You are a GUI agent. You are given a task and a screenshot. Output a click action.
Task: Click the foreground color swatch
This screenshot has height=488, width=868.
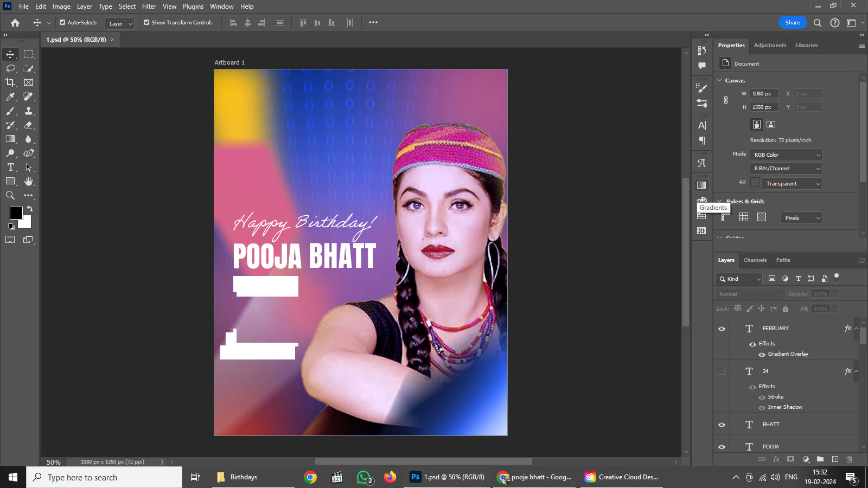(x=16, y=213)
